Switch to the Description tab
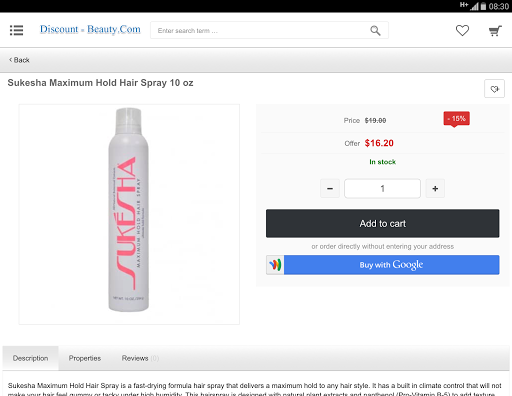This screenshot has width=512, height=396. point(30,358)
